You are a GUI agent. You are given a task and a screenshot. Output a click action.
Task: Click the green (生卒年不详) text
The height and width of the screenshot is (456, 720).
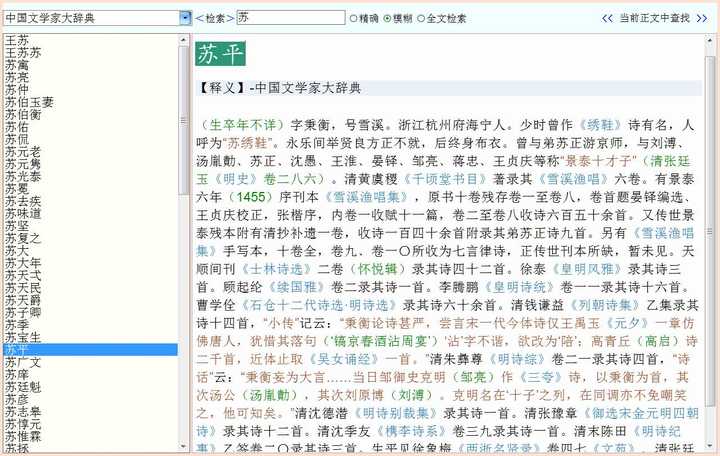[x=242, y=125]
